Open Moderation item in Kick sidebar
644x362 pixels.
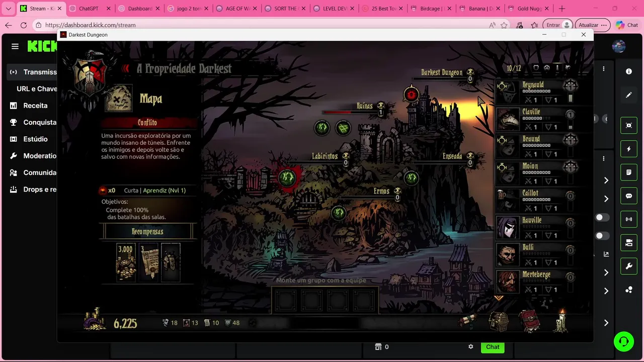coord(33,156)
